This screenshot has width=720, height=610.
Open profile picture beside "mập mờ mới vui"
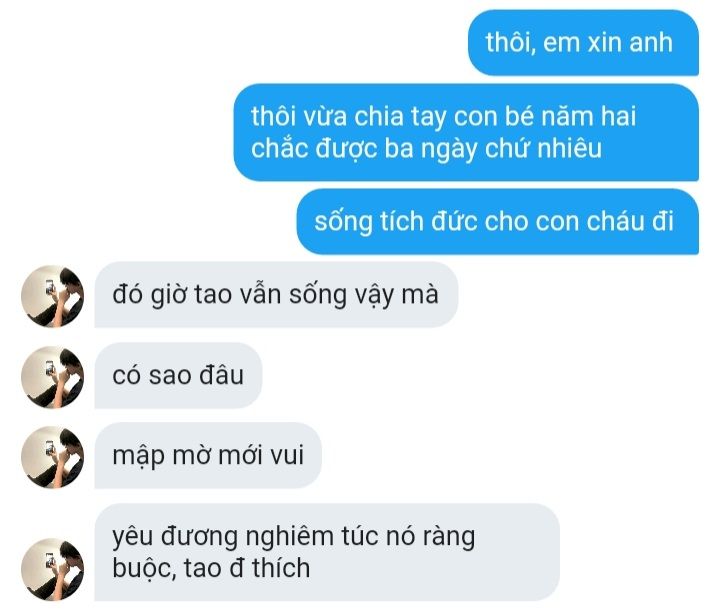(52, 457)
